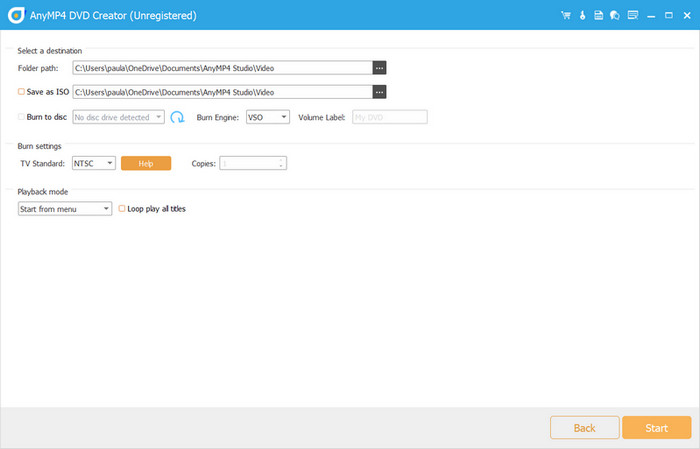Expand the Start from menu dropdown
The width and height of the screenshot is (700, 449).
pos(65,208)
